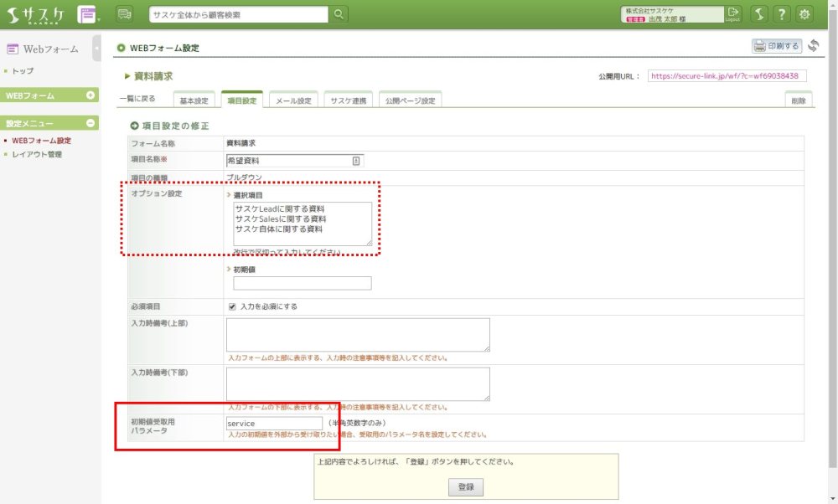Viewport: 838px width, 504px height.
Task: Collapse the left sidebar with arrow handle
Action: [x=97, y=48]
